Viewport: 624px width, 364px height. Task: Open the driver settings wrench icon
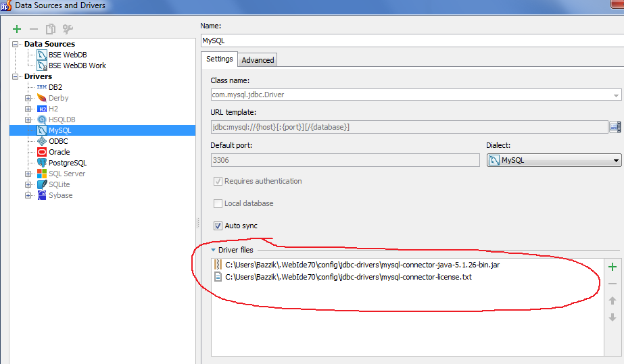coord(68,29)
